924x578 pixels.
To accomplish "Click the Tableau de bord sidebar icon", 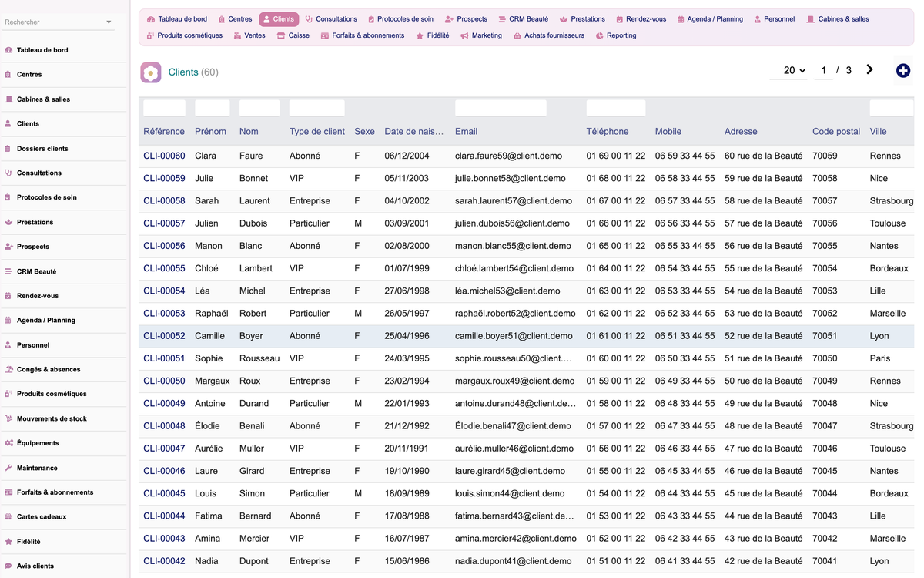I will pos(8,50).
